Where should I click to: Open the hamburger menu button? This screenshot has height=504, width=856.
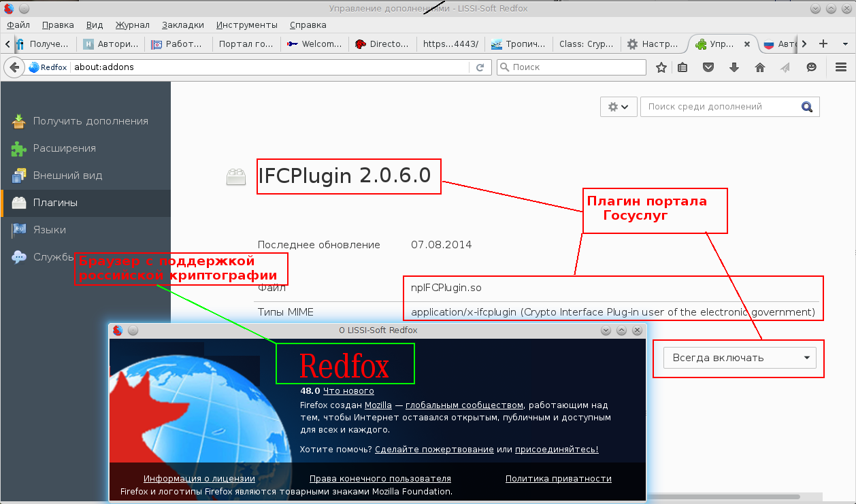coord(840,67)
